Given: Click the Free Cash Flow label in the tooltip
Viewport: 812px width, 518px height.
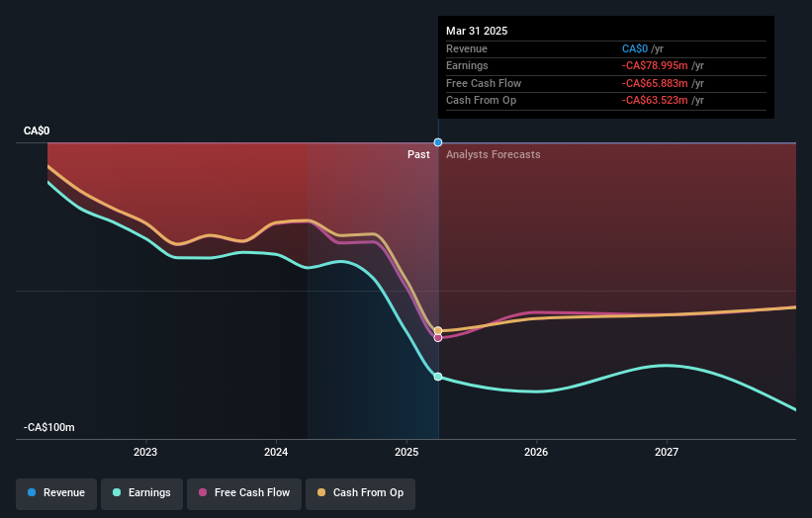Looking at the screenshot, I should pyautogui.click(x=484, y=83).
